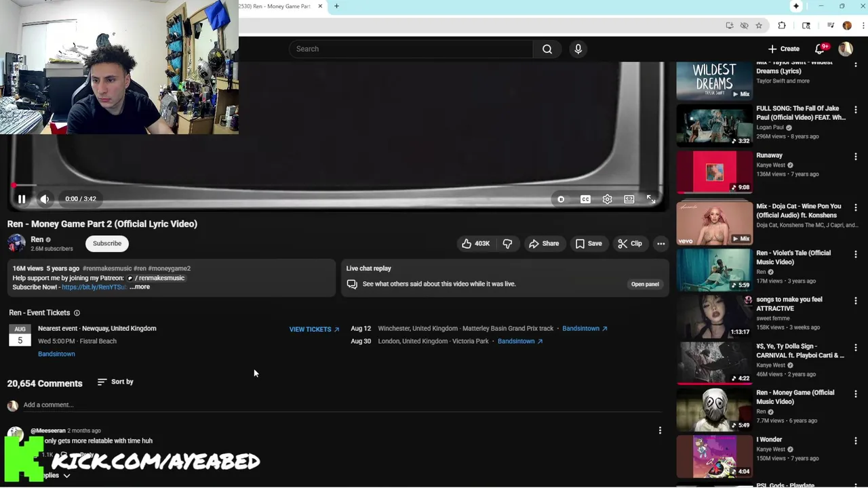This screenshot has height=488, width=868.
Task: Click the video progress bar scrubber
Action: click(13, 185)
